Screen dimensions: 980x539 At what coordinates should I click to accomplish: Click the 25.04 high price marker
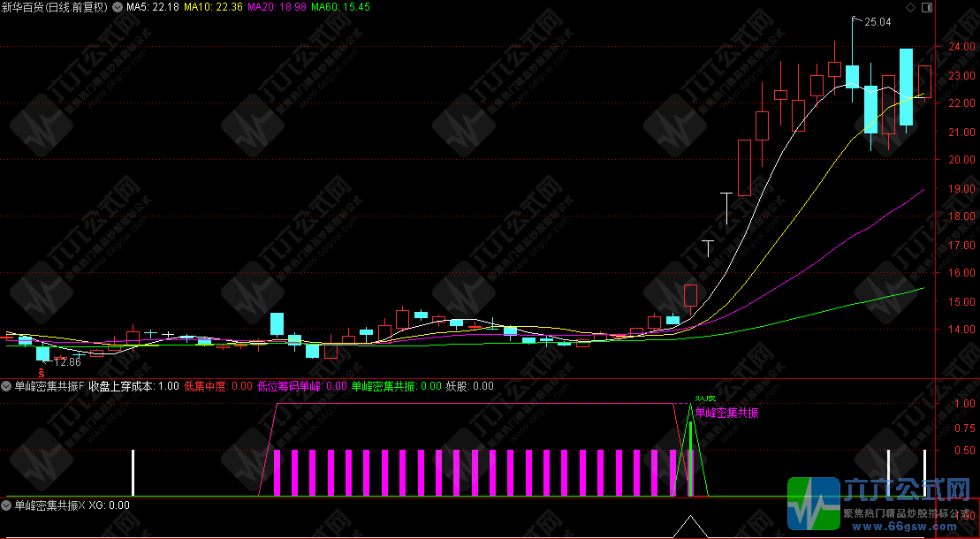click(877, 22)
